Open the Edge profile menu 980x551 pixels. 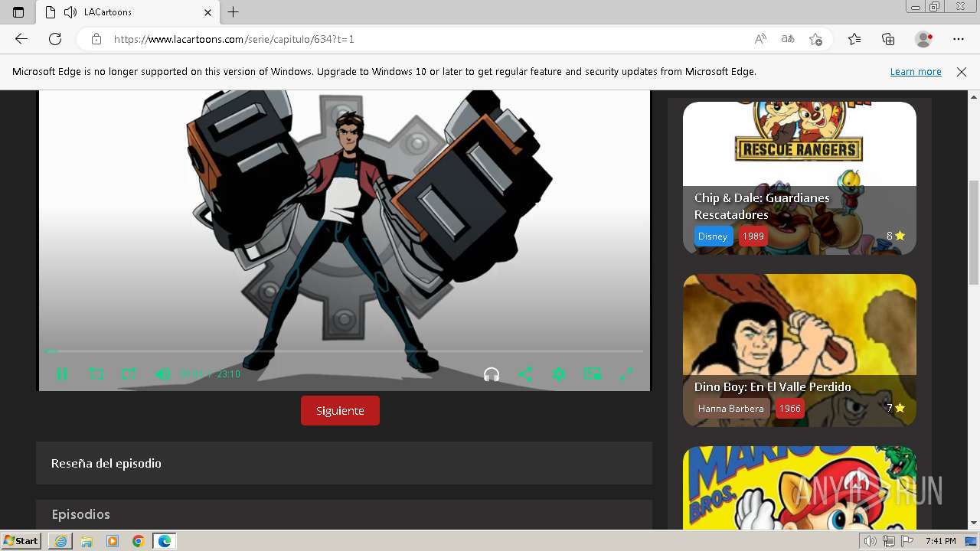point(924,39)
